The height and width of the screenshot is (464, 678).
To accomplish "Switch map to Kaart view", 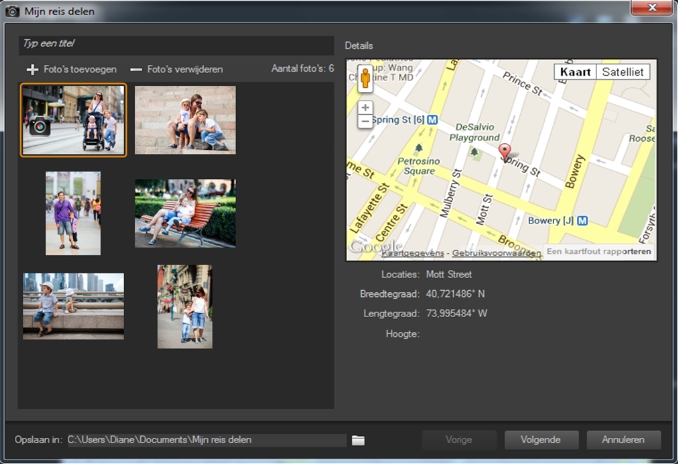I will (575, 72).
